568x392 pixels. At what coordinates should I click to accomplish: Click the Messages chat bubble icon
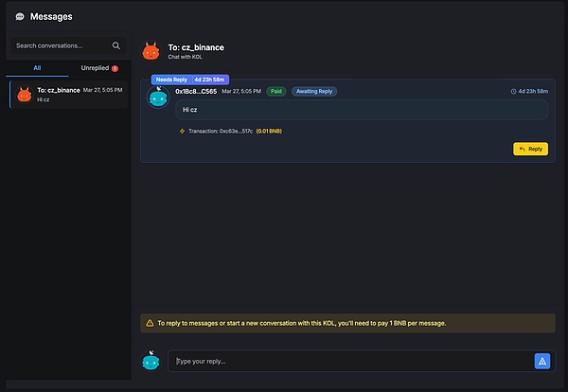click(20, 16)
